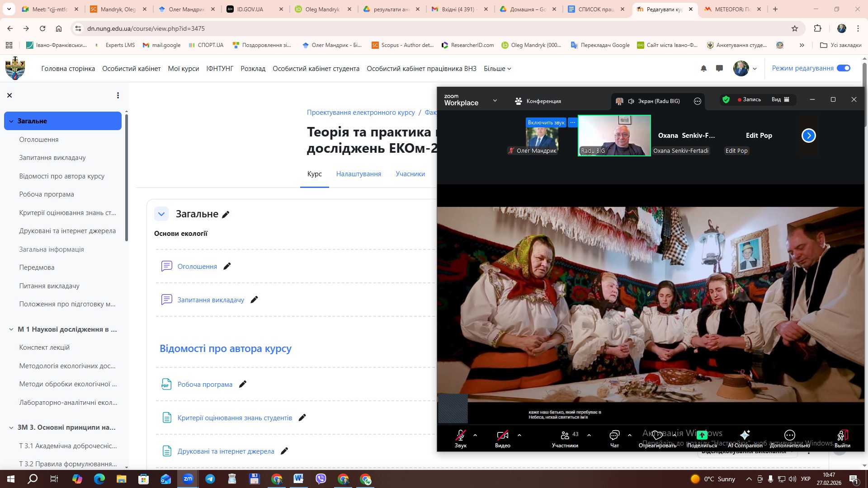Open the Учасники course tab
868x488 pixels.
[410, 174]
